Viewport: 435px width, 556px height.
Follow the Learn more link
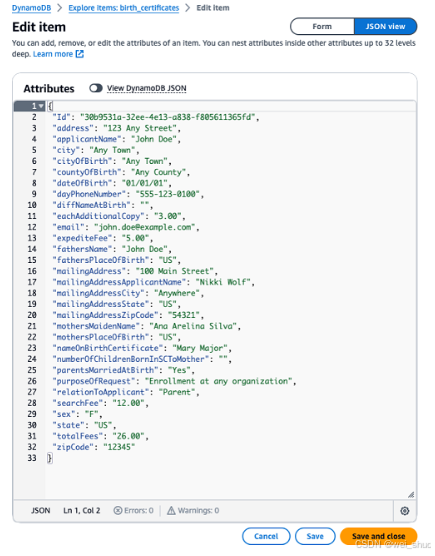tap(53, 54)
